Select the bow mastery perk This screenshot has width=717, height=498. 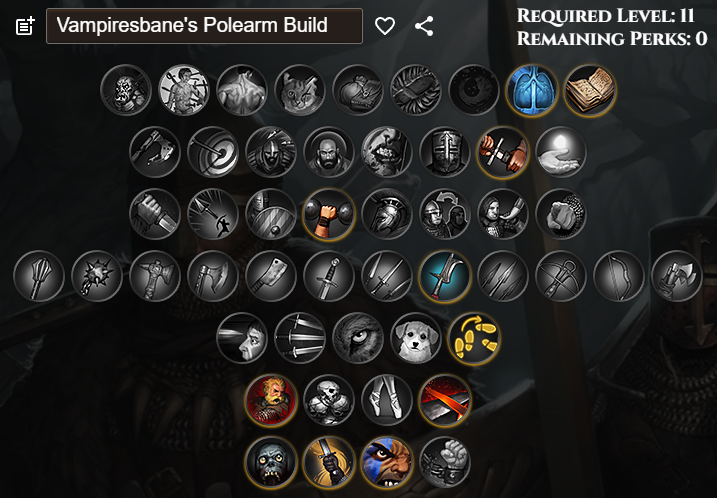point(619,276)
